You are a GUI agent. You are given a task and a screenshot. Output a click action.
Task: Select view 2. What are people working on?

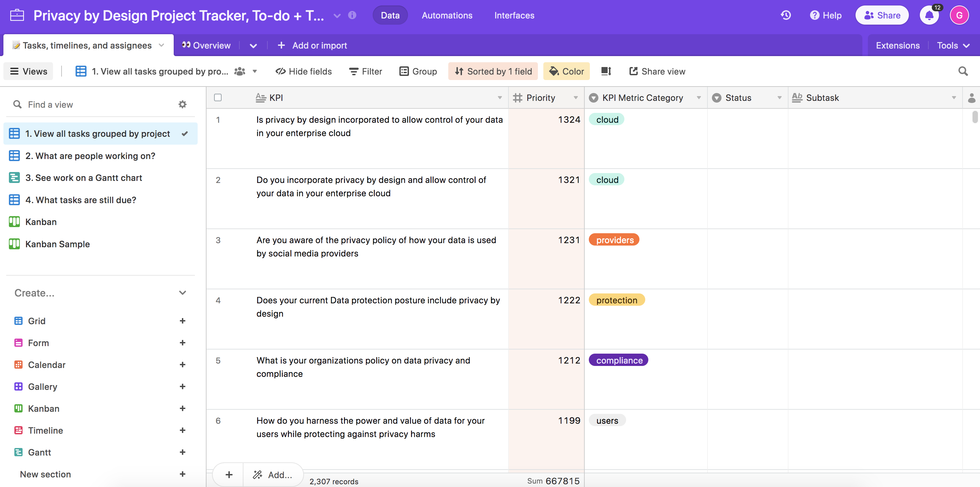(x=101, y=156)
